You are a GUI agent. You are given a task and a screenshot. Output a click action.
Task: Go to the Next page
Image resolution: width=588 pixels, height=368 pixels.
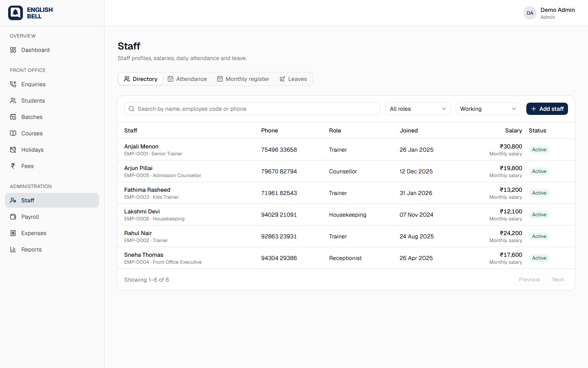pyautogui.click(x=558, y=280)
